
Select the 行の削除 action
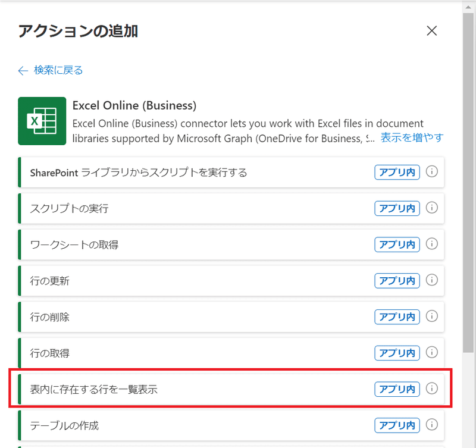click(231, 317)
